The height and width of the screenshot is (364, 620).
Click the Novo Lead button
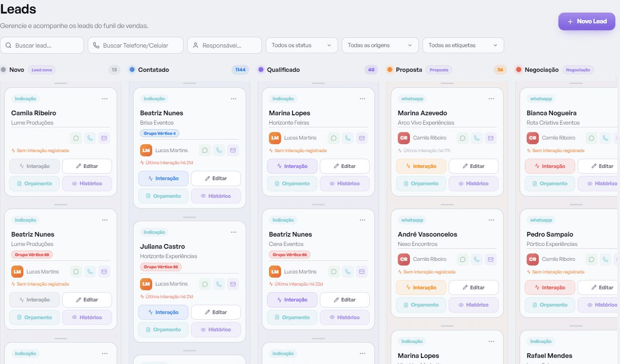coord(587,21)
